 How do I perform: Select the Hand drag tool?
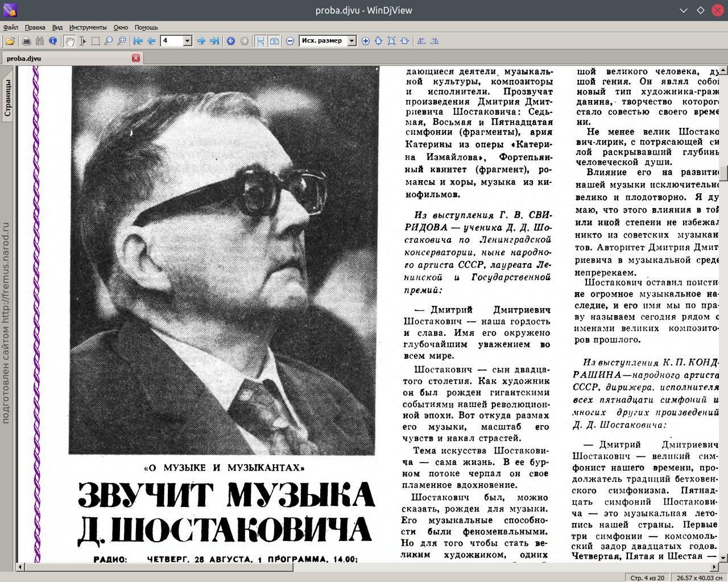click(x=69, y=41)
